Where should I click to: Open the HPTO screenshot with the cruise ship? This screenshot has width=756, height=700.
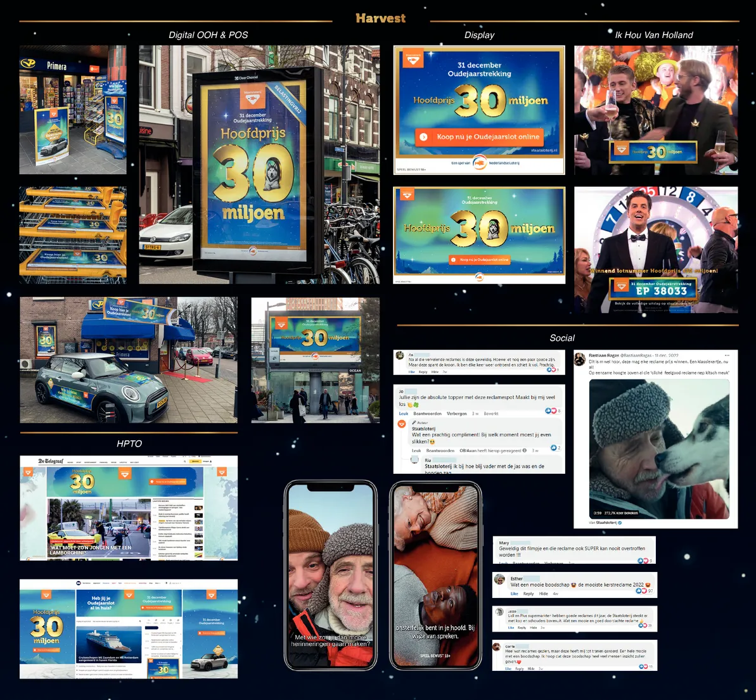(129, 629)
